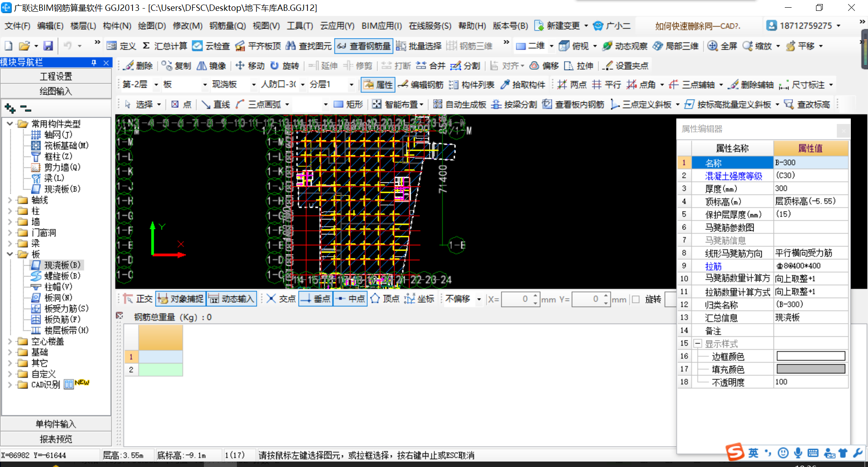Screen dimensions: 868x467
Task: Open the 第-2层 floor dropdown
Action: click(x=156, y=85)
